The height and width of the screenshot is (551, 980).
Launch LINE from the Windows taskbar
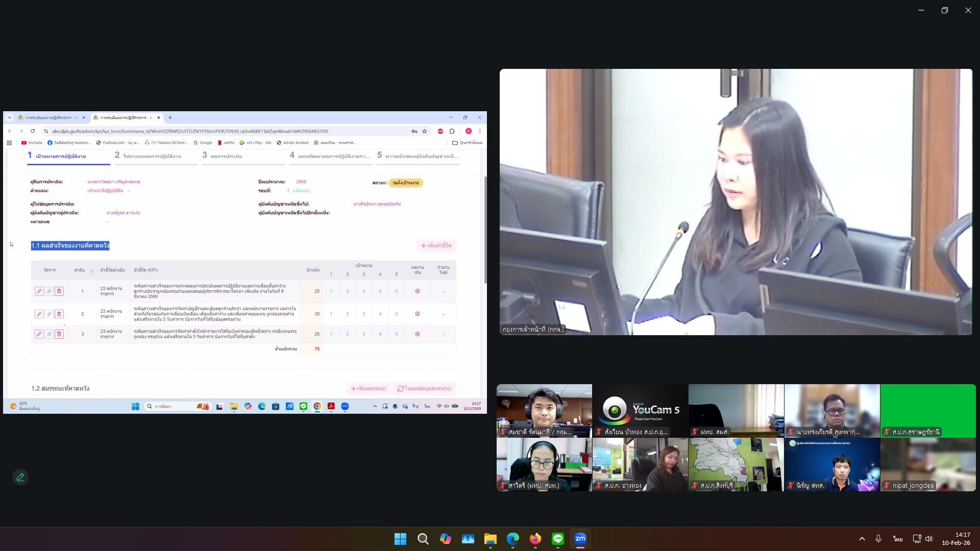557,539
